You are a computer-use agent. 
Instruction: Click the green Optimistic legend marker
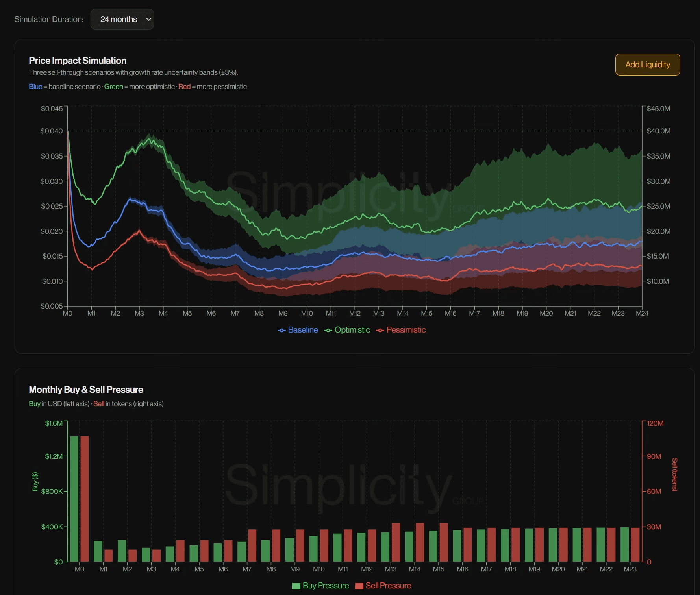pyautogui.click(x=328, y=330)
